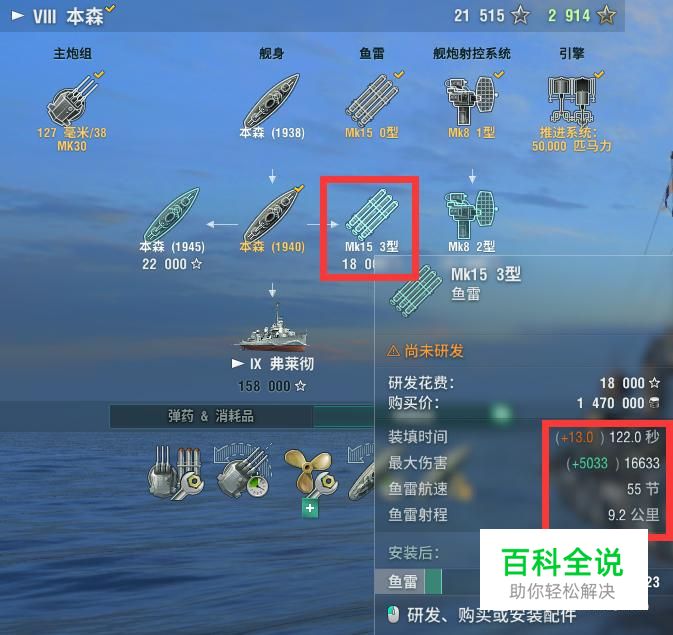
Task: Click the main battery repair upgrade slot
Action: (176, 472)
